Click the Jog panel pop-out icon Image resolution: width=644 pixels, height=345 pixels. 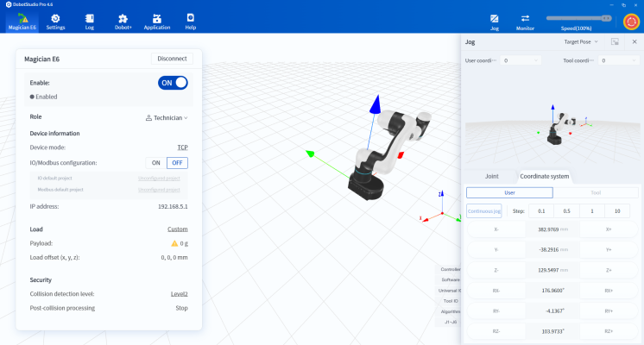[615, 42]
